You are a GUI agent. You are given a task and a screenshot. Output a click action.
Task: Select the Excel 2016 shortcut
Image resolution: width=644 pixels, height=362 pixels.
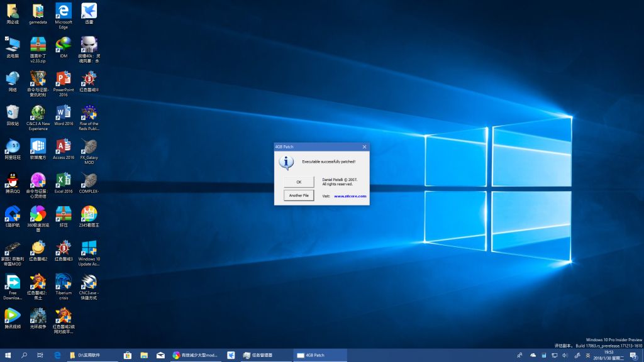pos(64,183)
